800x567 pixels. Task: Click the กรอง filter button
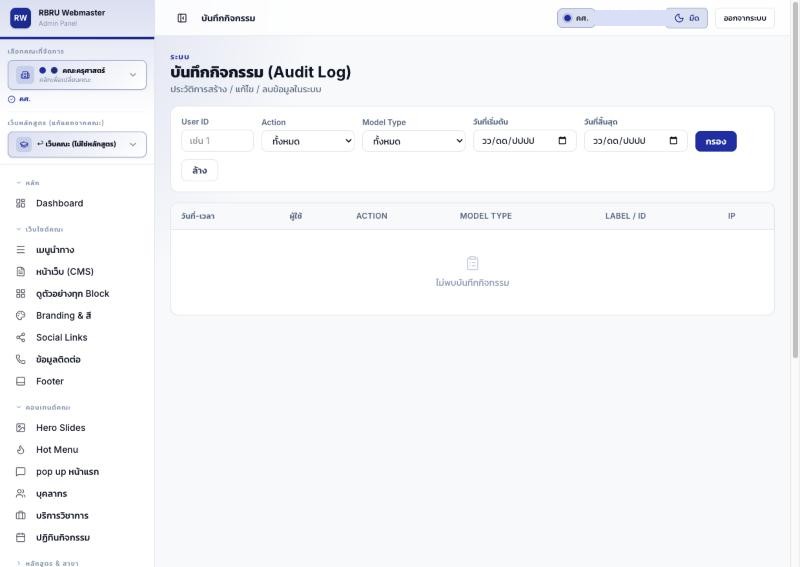(x=716, y=141)
